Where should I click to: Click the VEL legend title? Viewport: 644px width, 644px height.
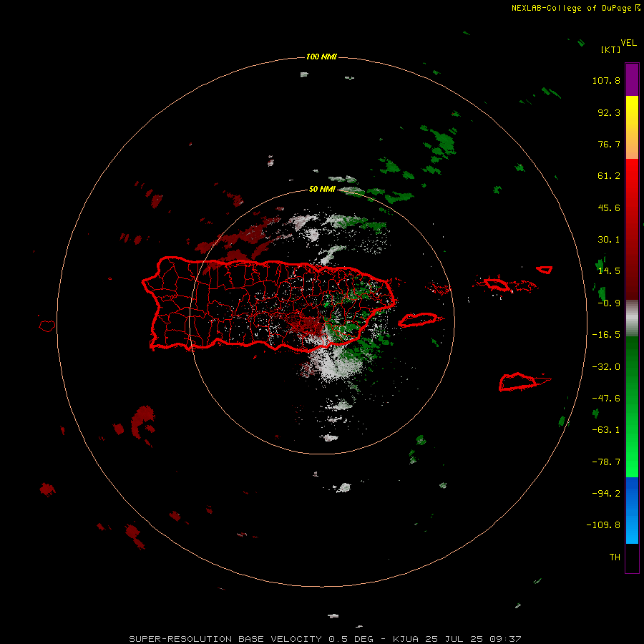coord(628,43)
